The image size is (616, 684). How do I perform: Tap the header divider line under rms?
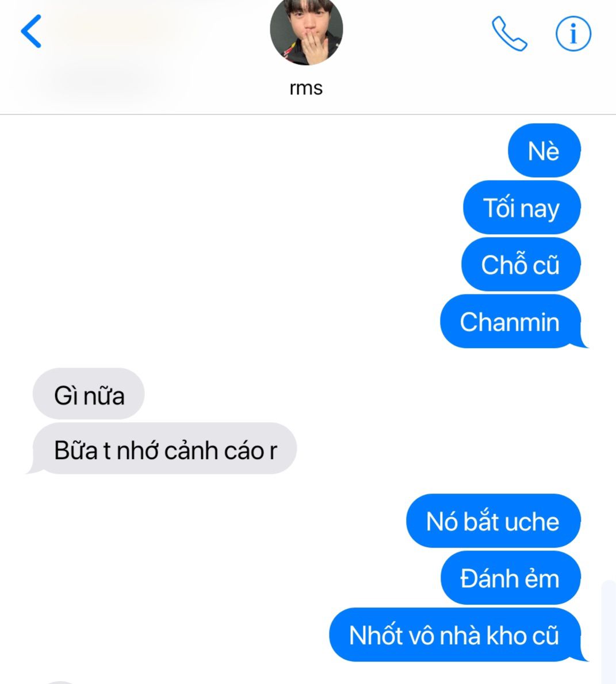308,114
